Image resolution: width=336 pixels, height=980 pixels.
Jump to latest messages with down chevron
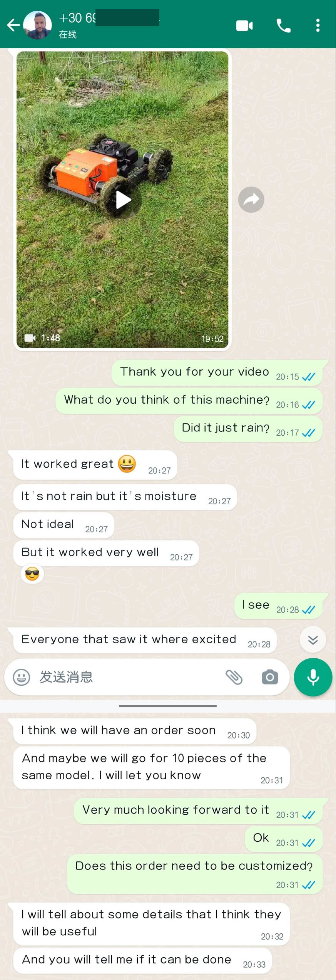[x=313, y=640]
